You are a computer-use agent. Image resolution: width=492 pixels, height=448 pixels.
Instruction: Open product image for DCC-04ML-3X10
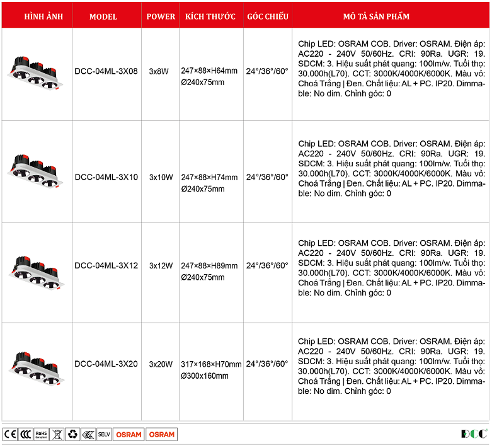(x=36, y=172)
